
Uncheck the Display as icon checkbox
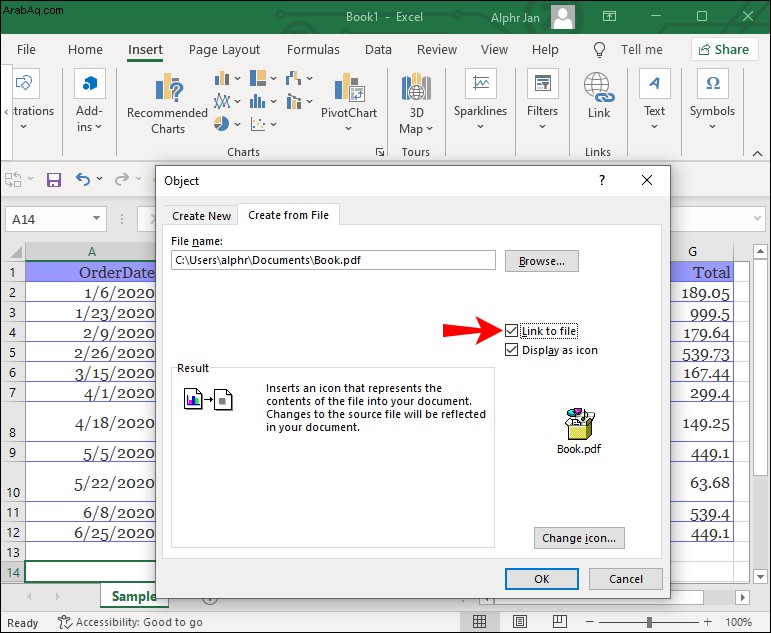click(x=511, y=350)
